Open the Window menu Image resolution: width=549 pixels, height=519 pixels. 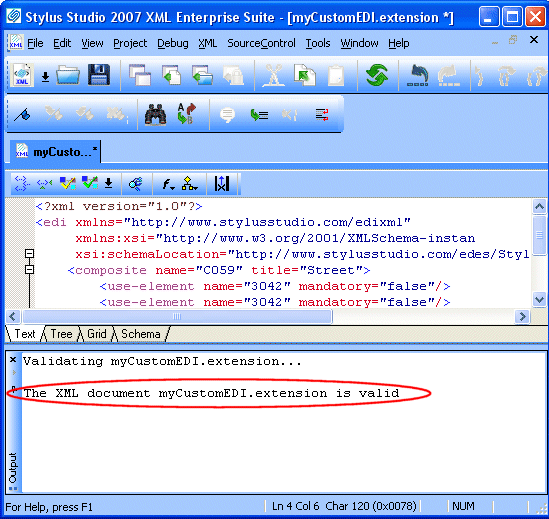pos(359,43)
